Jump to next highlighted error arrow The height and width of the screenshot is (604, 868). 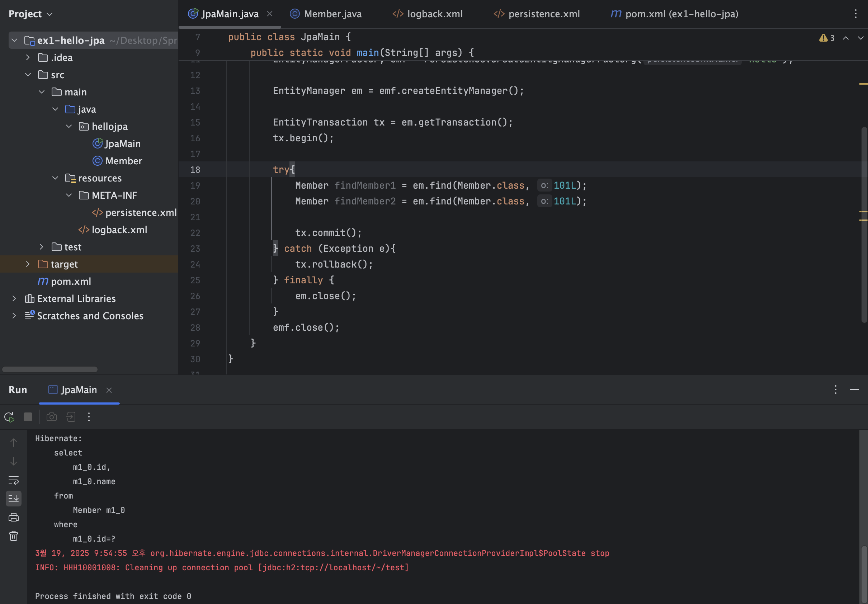point(860,38)
